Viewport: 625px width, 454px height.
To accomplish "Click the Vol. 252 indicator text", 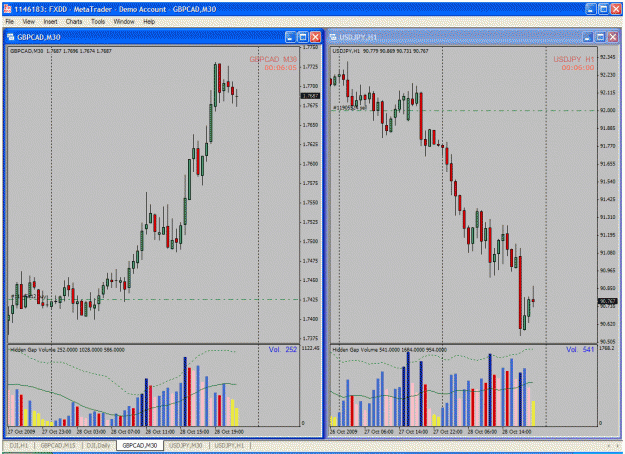I will [x=283, y=350].
